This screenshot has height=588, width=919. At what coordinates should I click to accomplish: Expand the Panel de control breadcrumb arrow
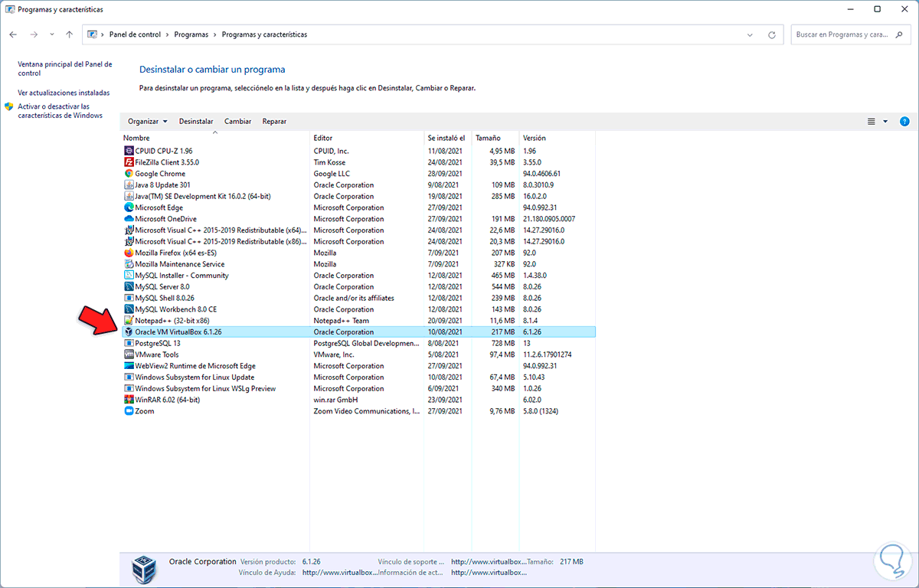click(168, 34)
